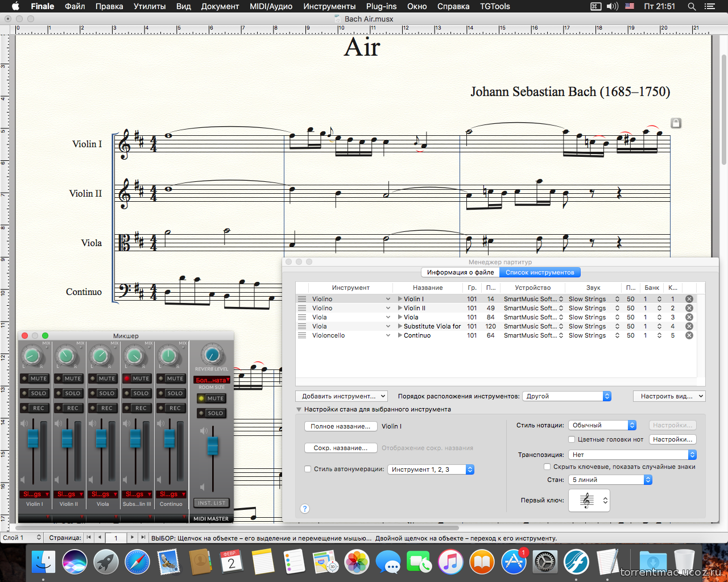Grab the drag handle of Violoncello row
Image resolution: width=728 pixels, height=582 pixels.
[x=302, y=335]
